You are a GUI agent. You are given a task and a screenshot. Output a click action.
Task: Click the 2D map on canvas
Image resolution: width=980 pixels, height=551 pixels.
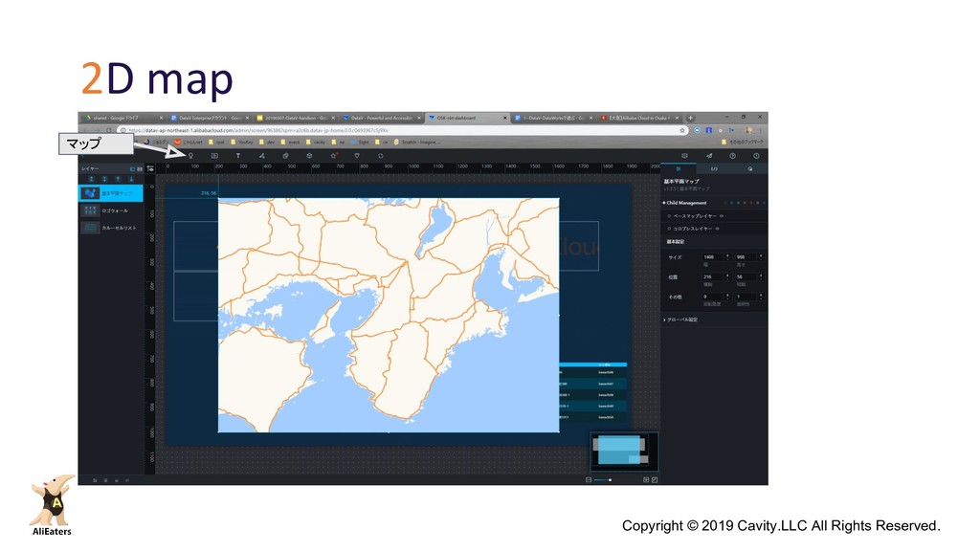click(389, 315)
